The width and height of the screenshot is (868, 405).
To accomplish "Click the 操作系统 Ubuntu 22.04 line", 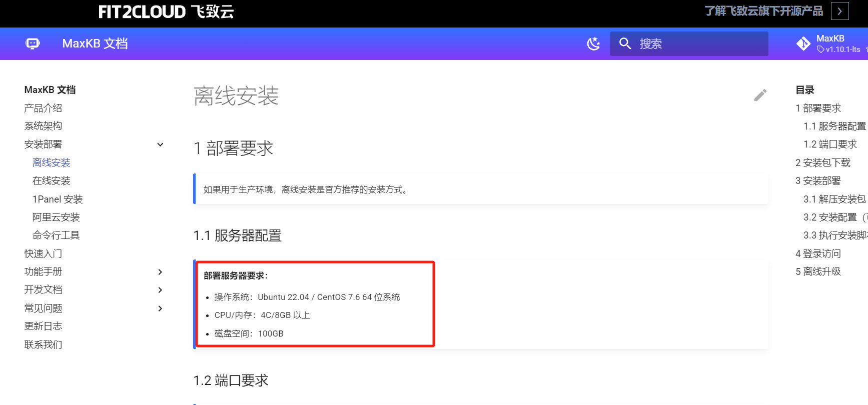I will 307,297.
